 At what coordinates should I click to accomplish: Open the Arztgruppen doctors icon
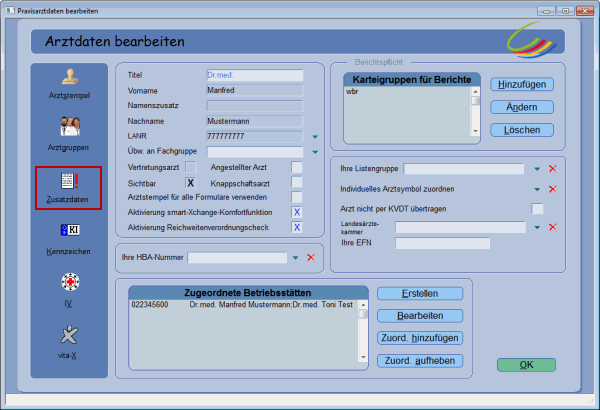point(70,126)
